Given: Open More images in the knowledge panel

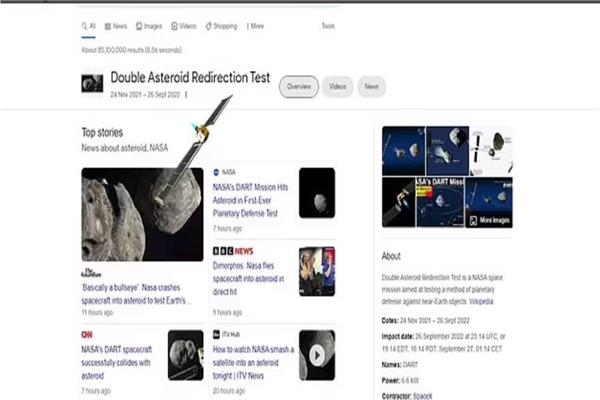Looking at the screenshot, I should (490, 220).
